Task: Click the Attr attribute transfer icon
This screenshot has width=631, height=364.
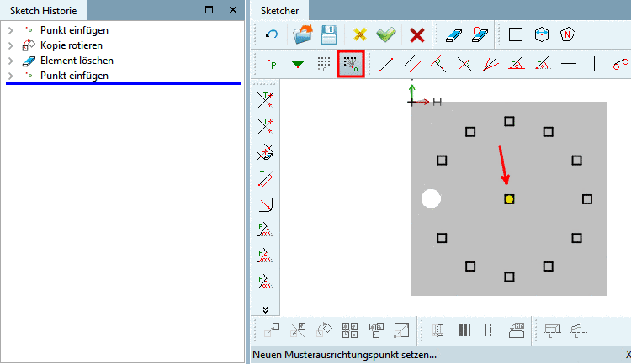Action: (517, 330)
